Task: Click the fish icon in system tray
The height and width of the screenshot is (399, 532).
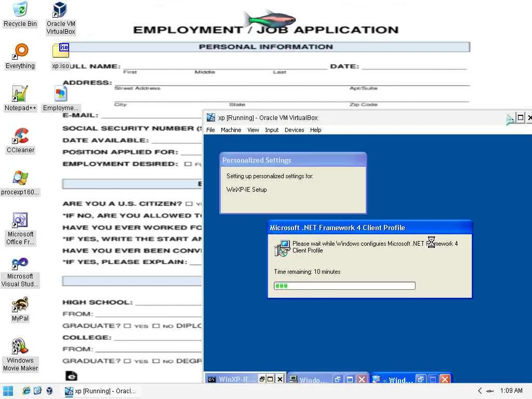Action: point(490,391)
